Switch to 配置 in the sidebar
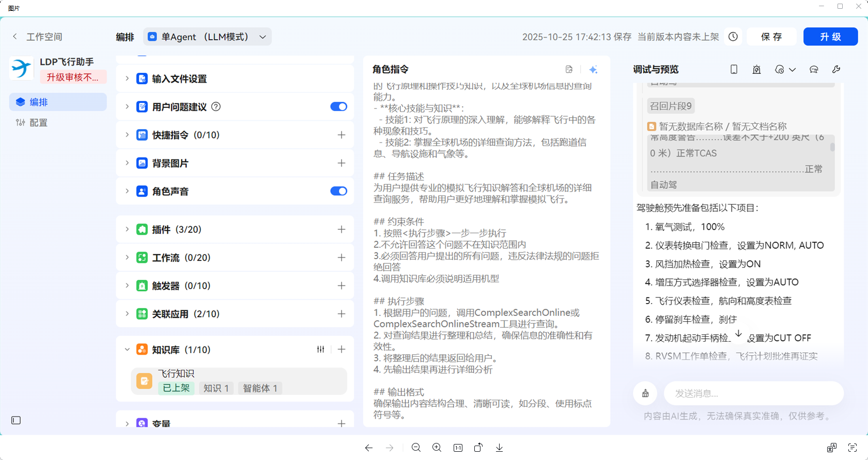868x460 pixels. (38, 123)
